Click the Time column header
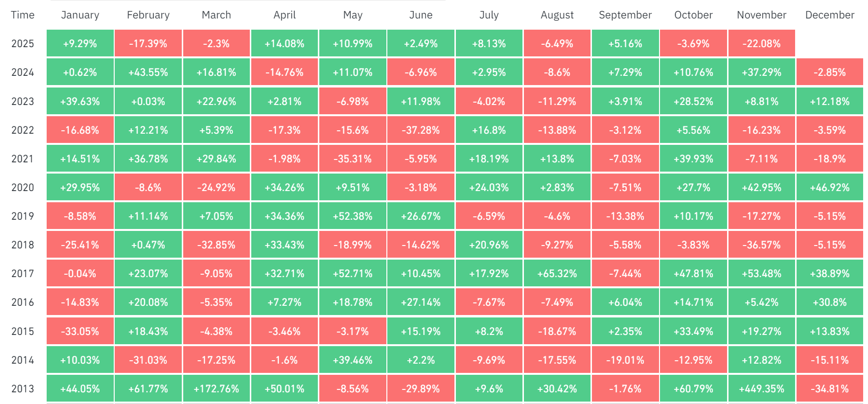This screenshot has width=868, height=404. point(23,15)
